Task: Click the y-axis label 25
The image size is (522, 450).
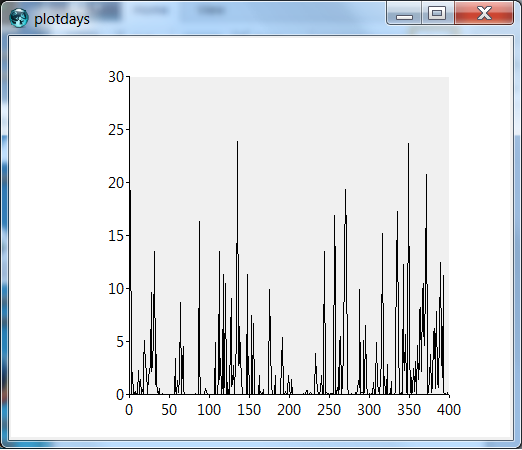Action: tap(116, 130)
